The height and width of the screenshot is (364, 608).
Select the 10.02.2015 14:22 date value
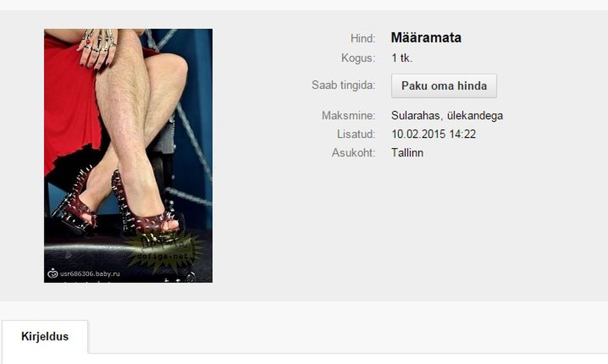point(434,134)
